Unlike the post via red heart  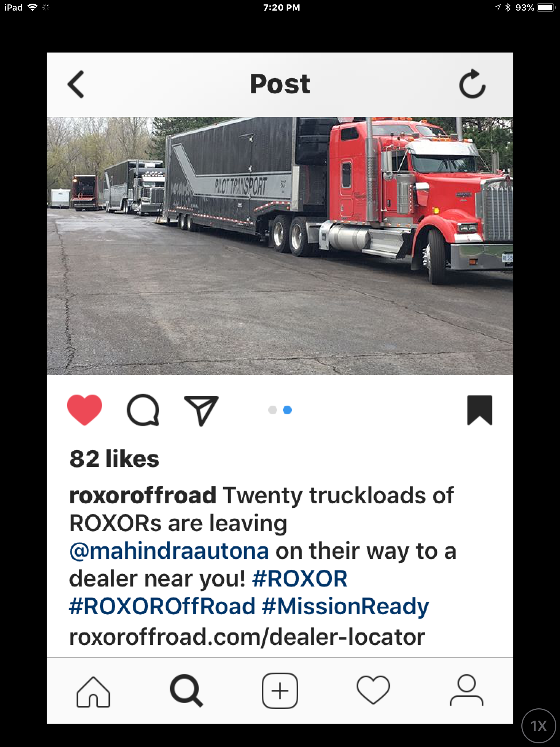point(85,410)
